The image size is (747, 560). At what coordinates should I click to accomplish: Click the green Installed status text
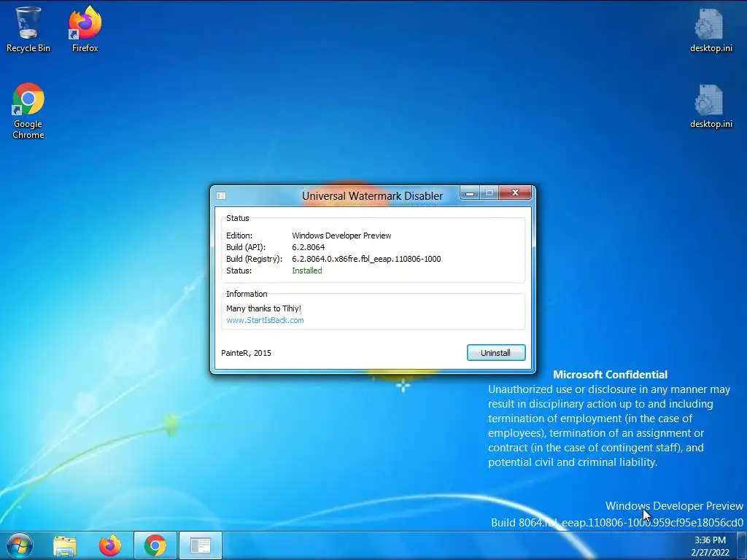tap(307, 271)
